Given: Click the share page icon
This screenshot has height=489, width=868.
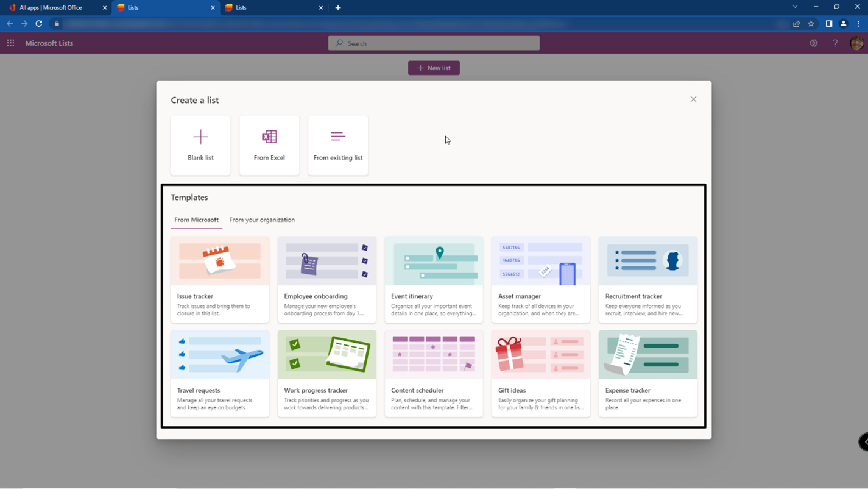Looking at the screenshot, I should coord(796,24).
